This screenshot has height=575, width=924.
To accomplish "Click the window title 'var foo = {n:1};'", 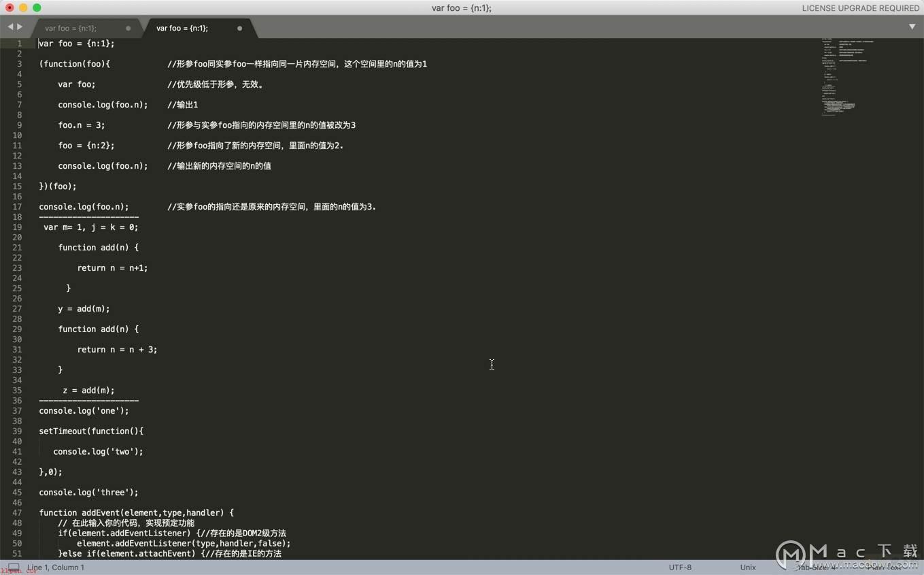I will coord(462,8).
